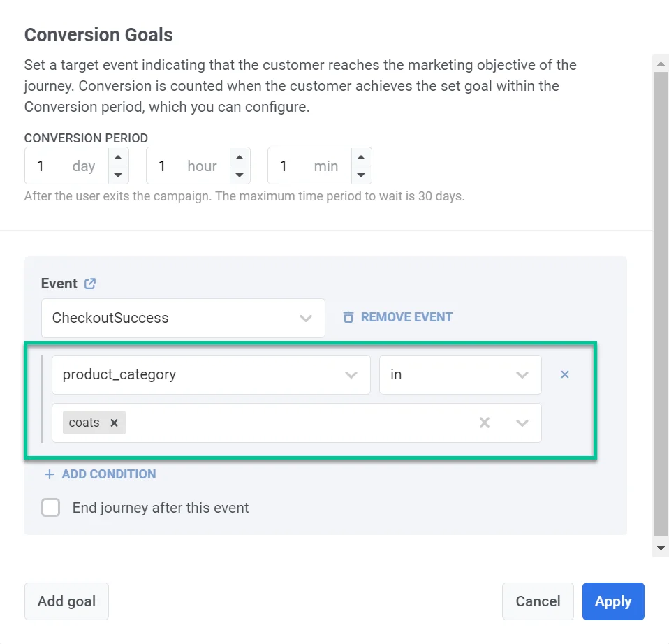Click the trash icon beside Remove Event
669x644 pixels.
(348, 317)
